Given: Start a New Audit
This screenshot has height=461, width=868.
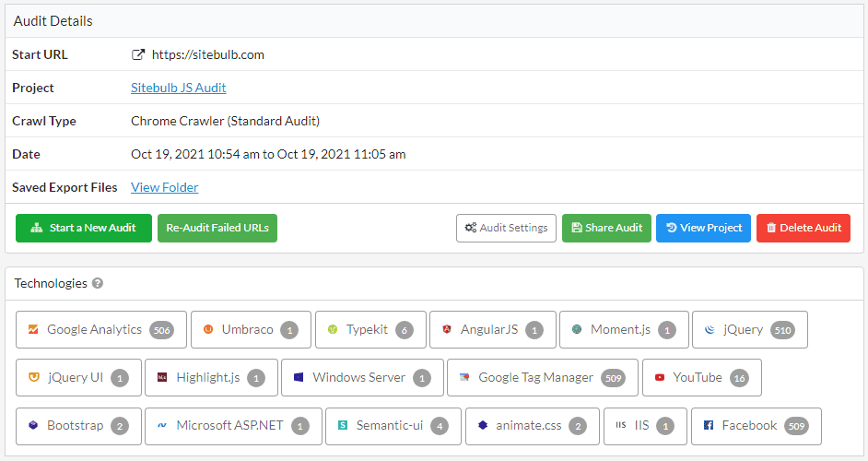Looking at the screenshot, I should point(84,228).
